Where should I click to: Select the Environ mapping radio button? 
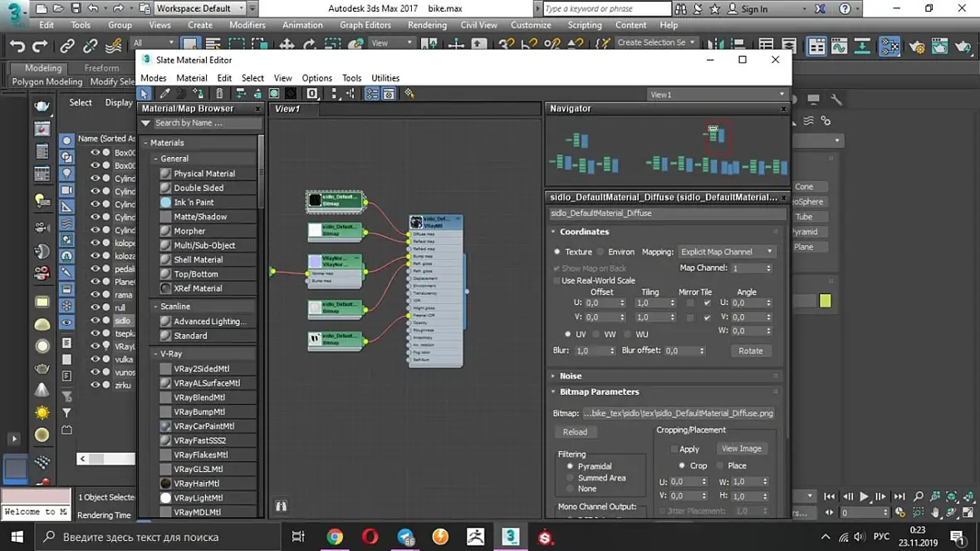[x=600, y=252]
